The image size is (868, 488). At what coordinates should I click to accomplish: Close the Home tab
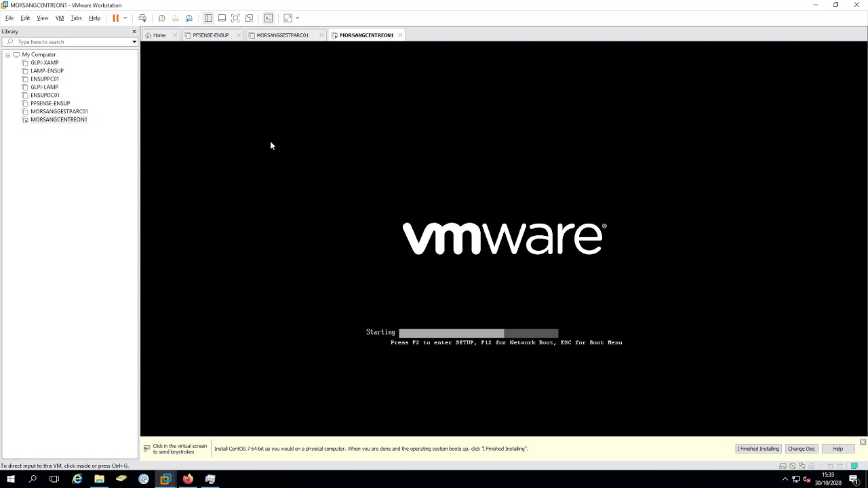coord(175,35)
